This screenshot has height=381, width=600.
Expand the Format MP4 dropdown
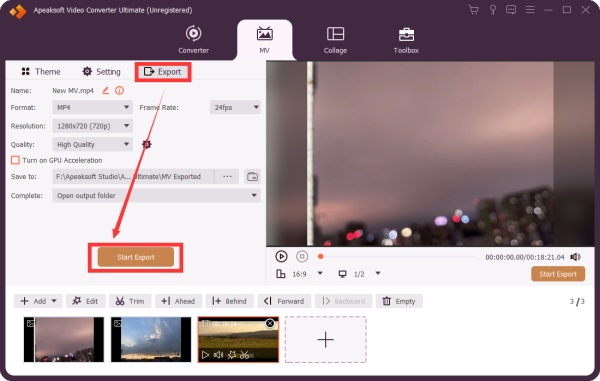92,107
